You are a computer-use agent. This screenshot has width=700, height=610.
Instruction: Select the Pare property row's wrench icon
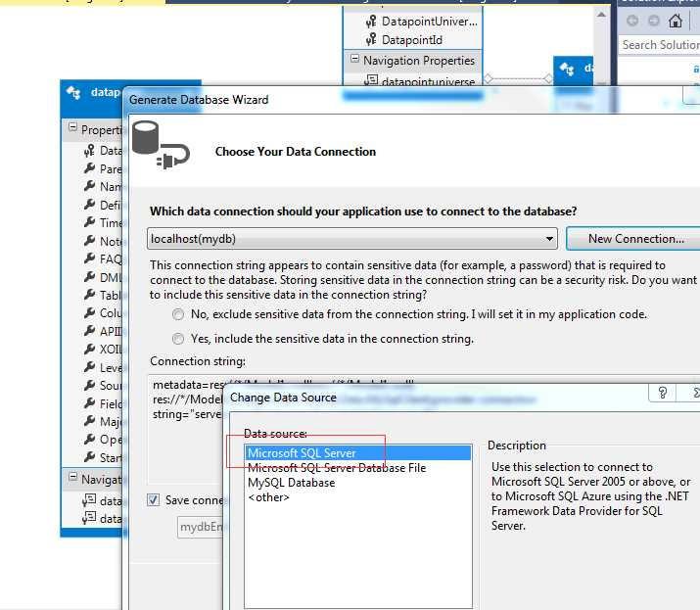coord(89,168)
